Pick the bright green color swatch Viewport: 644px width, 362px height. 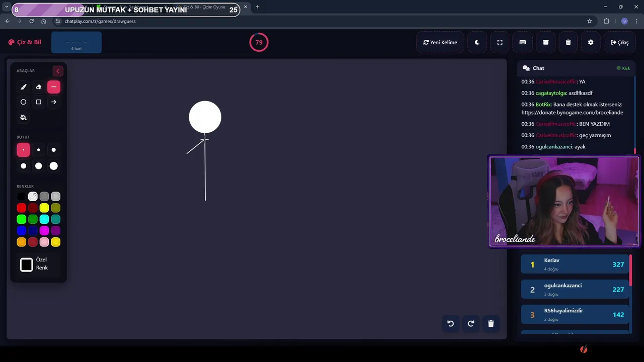21,219
